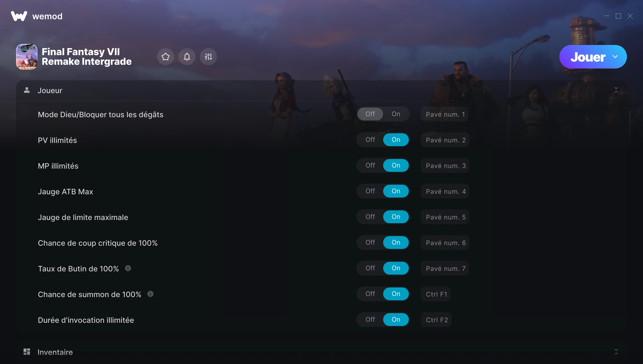Enable Mode Dieu by clicking On
This screenshot has width=643, height=364.
coord(396,114)
